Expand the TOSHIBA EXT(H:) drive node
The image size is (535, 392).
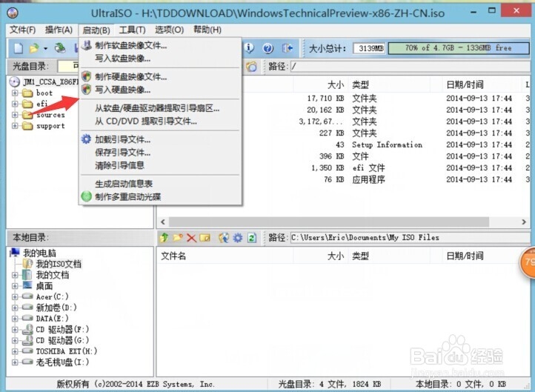[15, 351]
